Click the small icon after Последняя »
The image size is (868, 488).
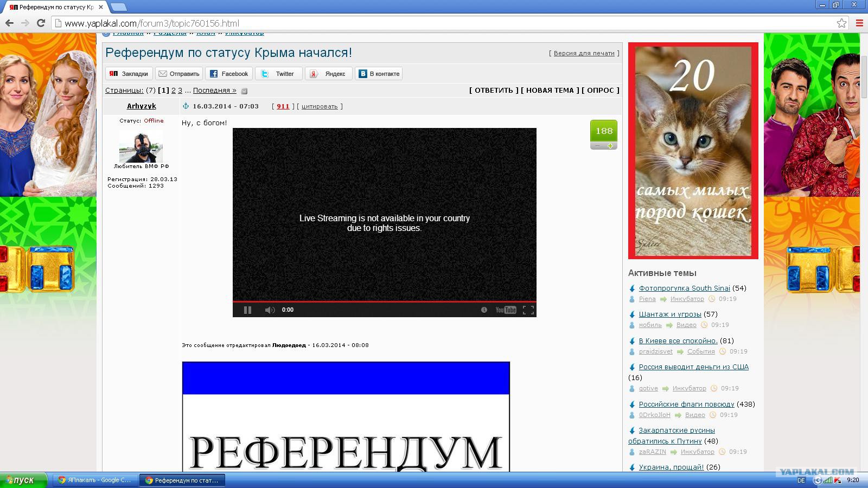(244, 91)
